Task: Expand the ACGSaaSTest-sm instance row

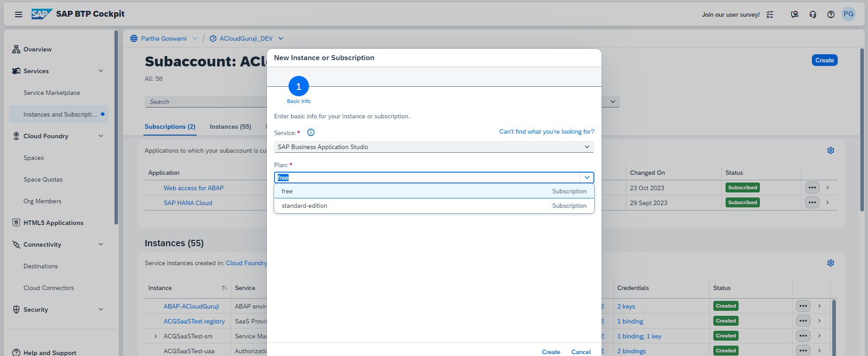Action: (156, 336)
